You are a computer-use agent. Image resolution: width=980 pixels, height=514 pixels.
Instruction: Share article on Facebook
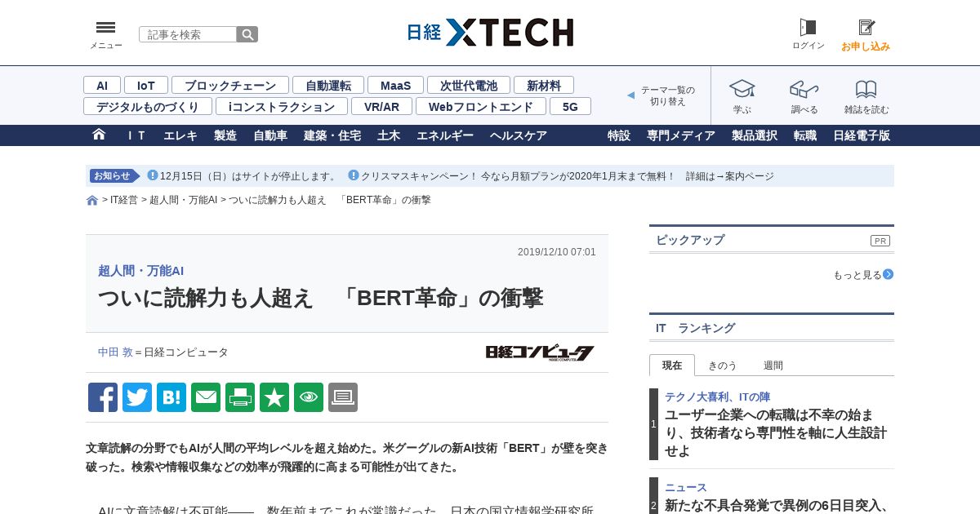click(103, 397)
